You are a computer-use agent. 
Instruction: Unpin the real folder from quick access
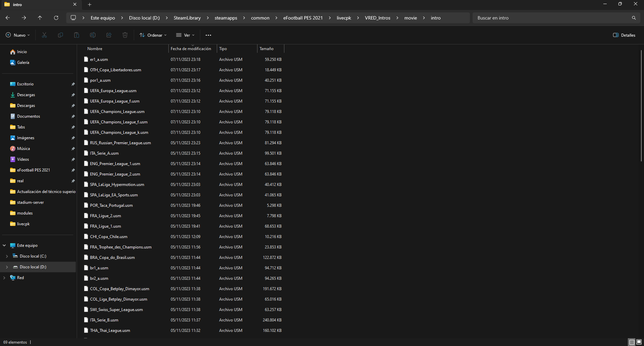pyautogui.click(x=73, y=181)
